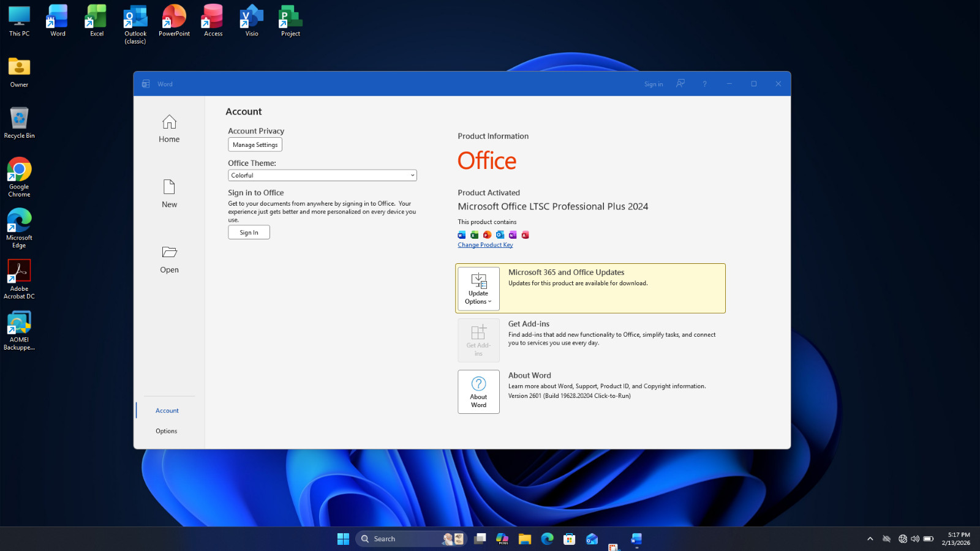
Task: Click the About Word icon button
Action: point(478,392)
